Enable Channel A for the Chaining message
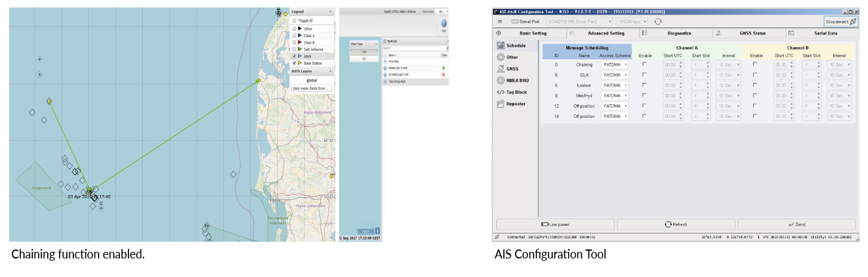 click(645, 65)
